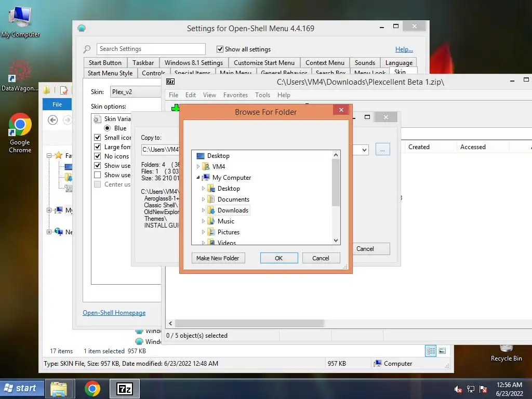This screenshot has height=399, width=532.
Task: Expand the Favorites node in Explorer sidebar
Action: coord(49,155)
